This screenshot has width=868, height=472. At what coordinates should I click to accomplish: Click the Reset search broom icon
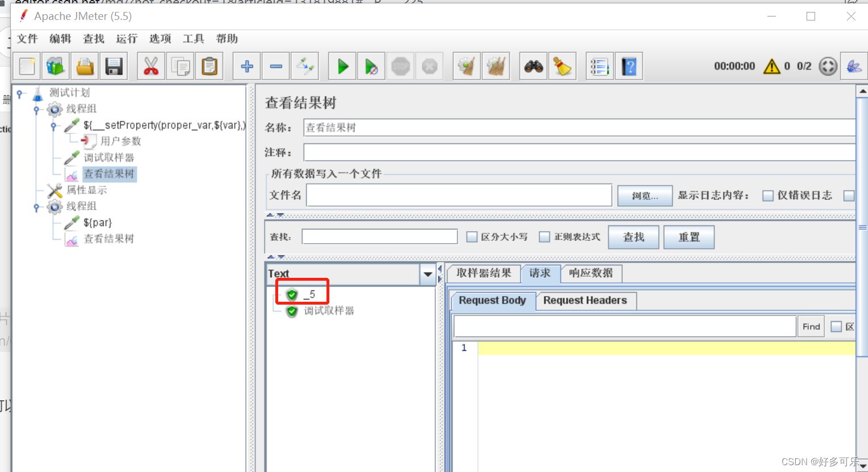click(x=563, y=67)
